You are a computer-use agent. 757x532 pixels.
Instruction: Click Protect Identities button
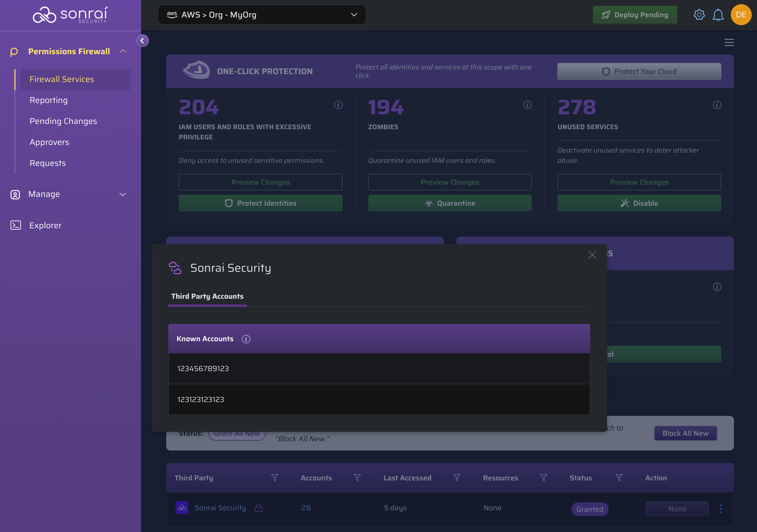[261, 203]
